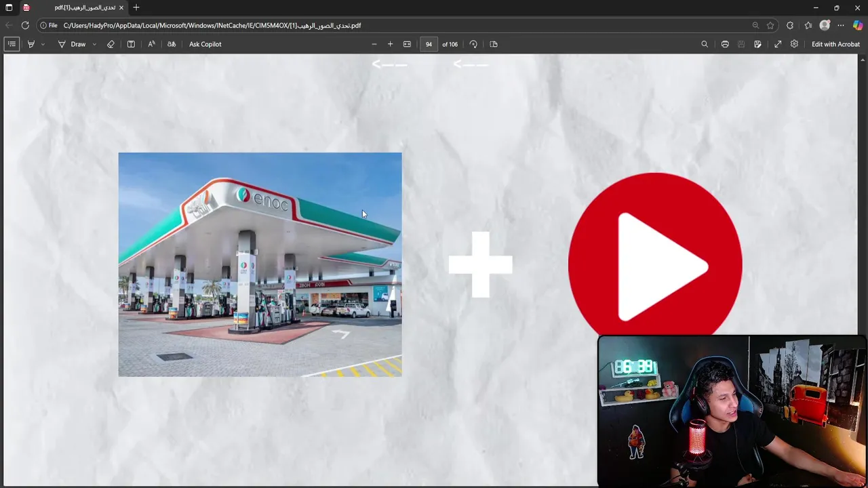
Task: Select the Highlight tool
Action: [x=31, y=44]
